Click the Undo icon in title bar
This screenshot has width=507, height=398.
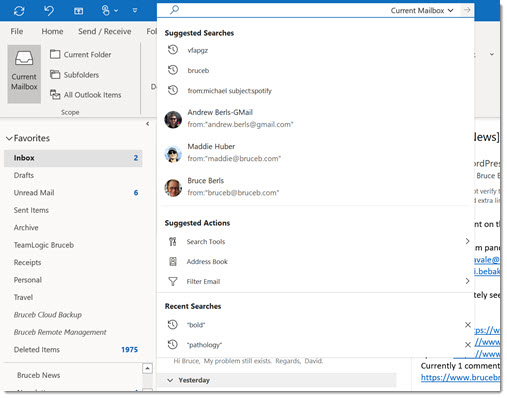[49, 11]
